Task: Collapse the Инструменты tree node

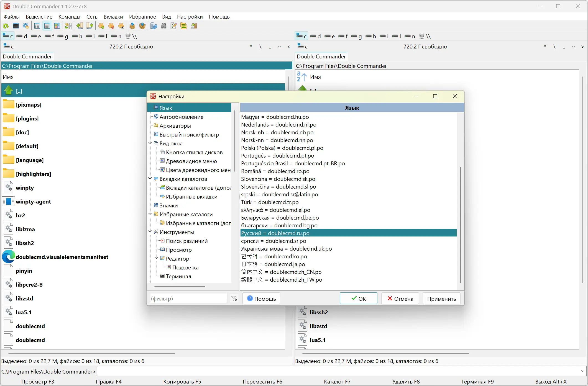Action: [150, 232]
